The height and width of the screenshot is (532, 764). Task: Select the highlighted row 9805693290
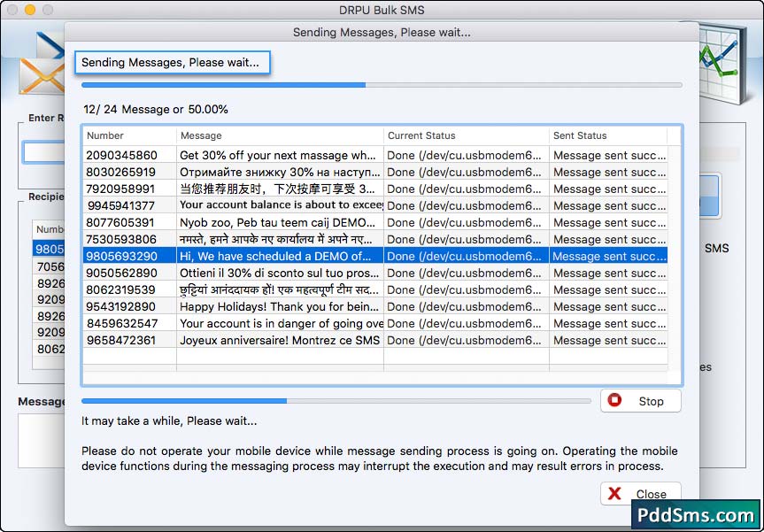[375, 256]
